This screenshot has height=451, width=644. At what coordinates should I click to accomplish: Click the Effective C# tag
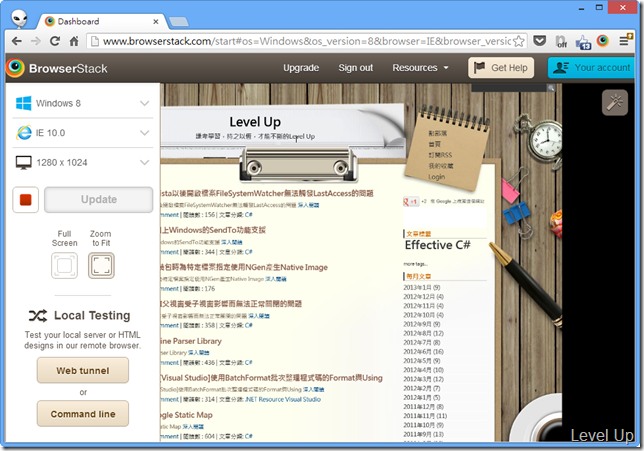437,245
